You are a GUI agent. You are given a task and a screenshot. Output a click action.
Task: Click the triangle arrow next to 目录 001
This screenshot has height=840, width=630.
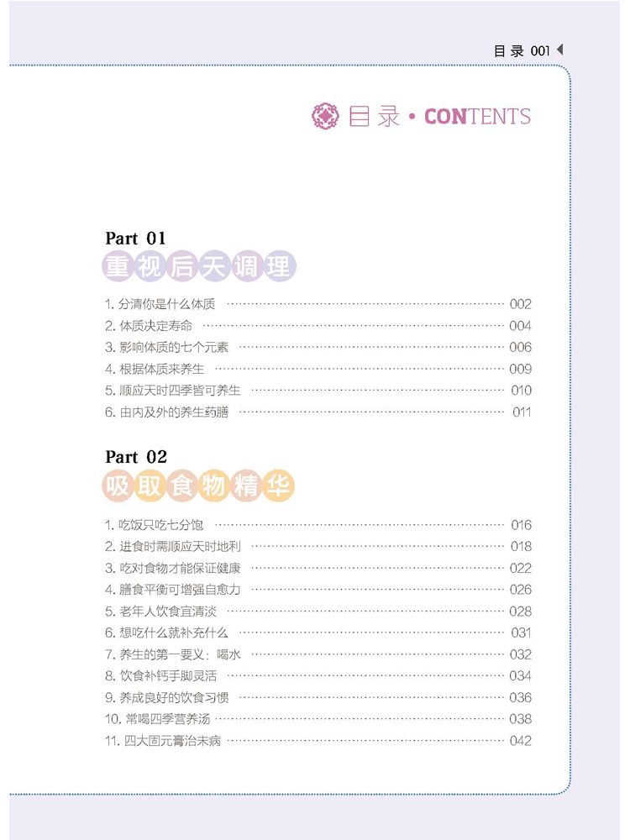(x=560, y=50)
